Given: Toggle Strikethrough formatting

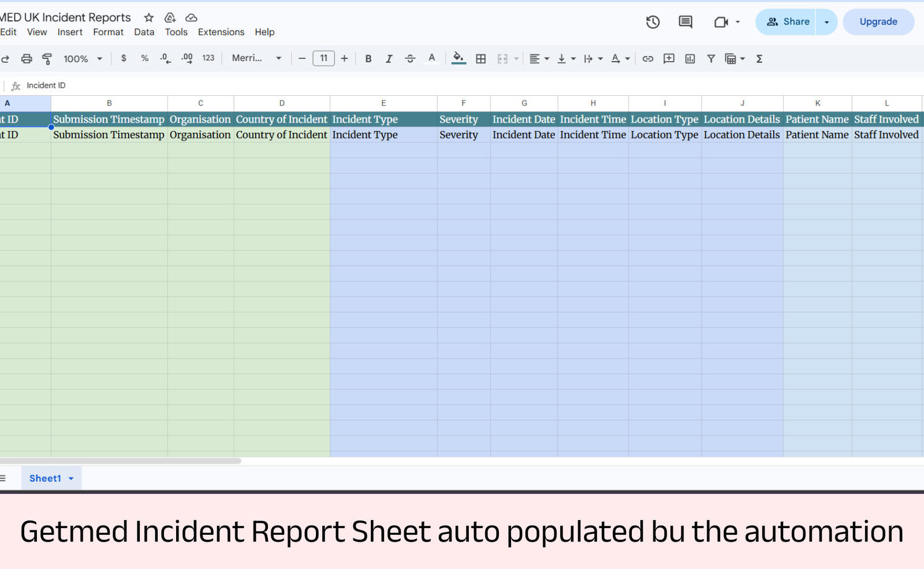Looking at the screenshot, I should [x=410, y=58].
